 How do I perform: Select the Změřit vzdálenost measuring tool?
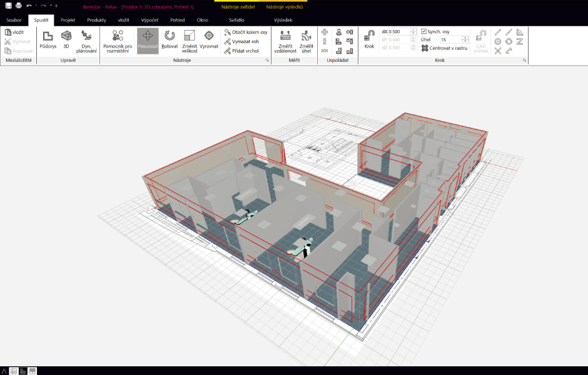(285, 40)
